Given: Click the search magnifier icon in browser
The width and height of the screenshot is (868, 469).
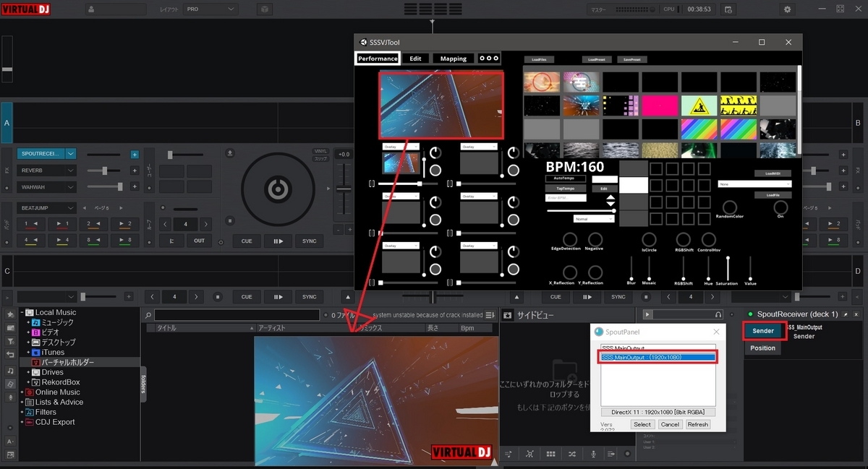Looking at the screenshot, I should pos(148,316).
